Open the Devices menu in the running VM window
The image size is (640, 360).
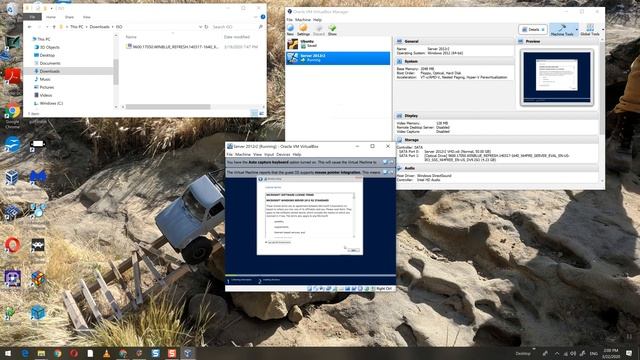(283, 155)
